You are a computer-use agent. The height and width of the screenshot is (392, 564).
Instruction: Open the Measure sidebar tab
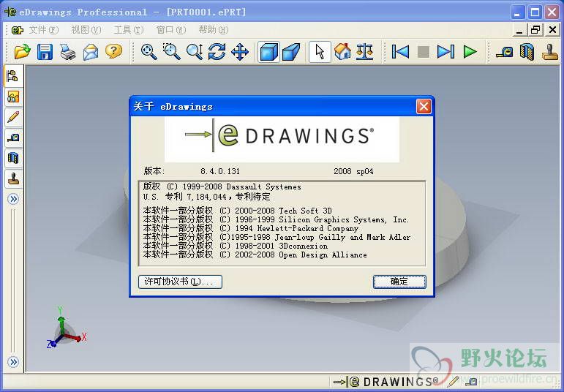pyautogui.click(x=13, y=137)
